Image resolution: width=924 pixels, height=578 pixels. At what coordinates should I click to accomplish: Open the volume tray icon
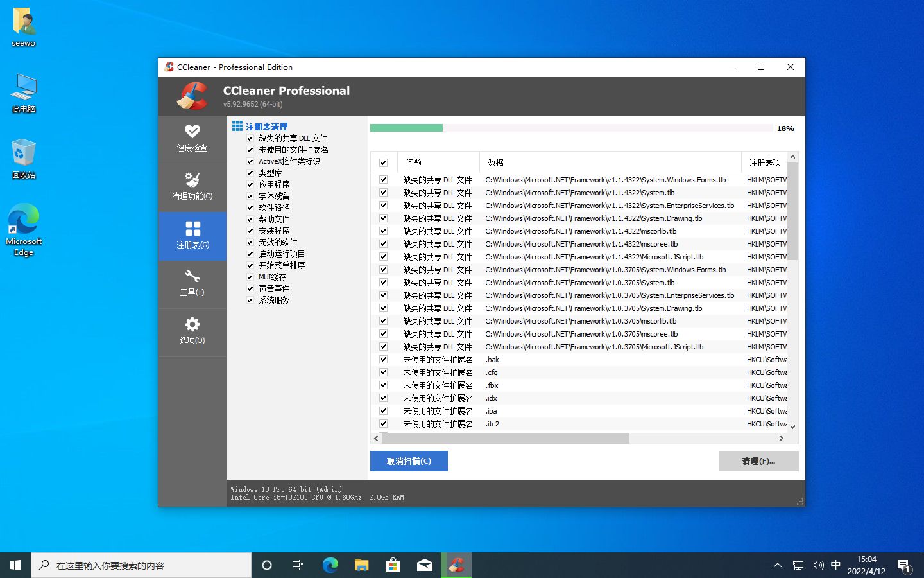pos(818,565)
